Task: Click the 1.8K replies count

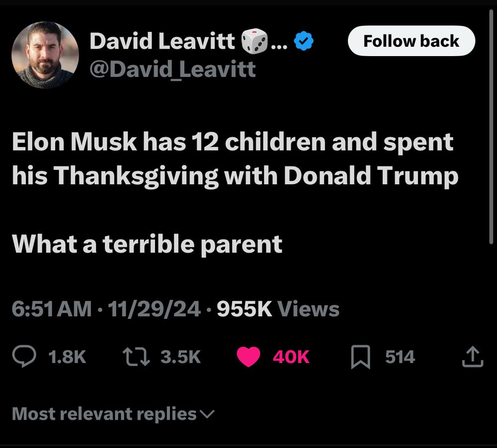Action: point(68,357)
